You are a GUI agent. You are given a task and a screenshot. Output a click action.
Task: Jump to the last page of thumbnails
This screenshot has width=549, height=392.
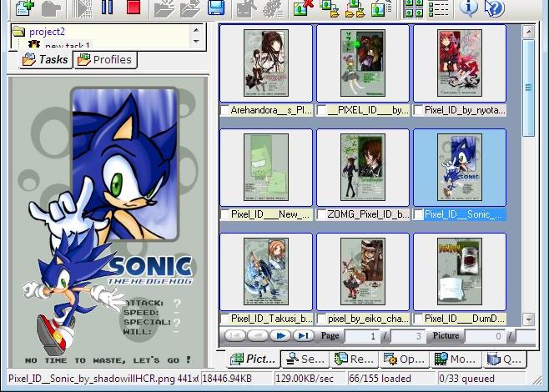[303, 335]
